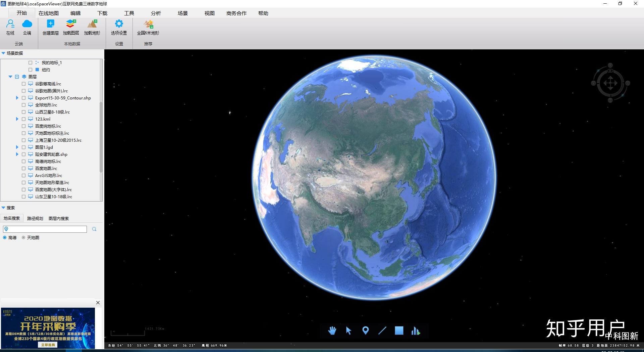This screenshot has height=352, width=644.
Task: Select the placemark pin tool
Action: pos(366,331)
